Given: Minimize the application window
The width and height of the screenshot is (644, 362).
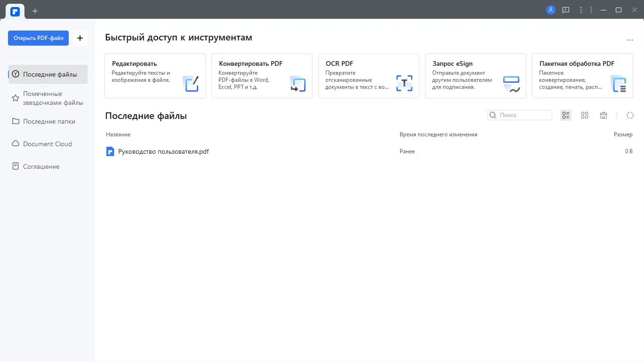Looking at the screenshot, I should click(603, 10).
